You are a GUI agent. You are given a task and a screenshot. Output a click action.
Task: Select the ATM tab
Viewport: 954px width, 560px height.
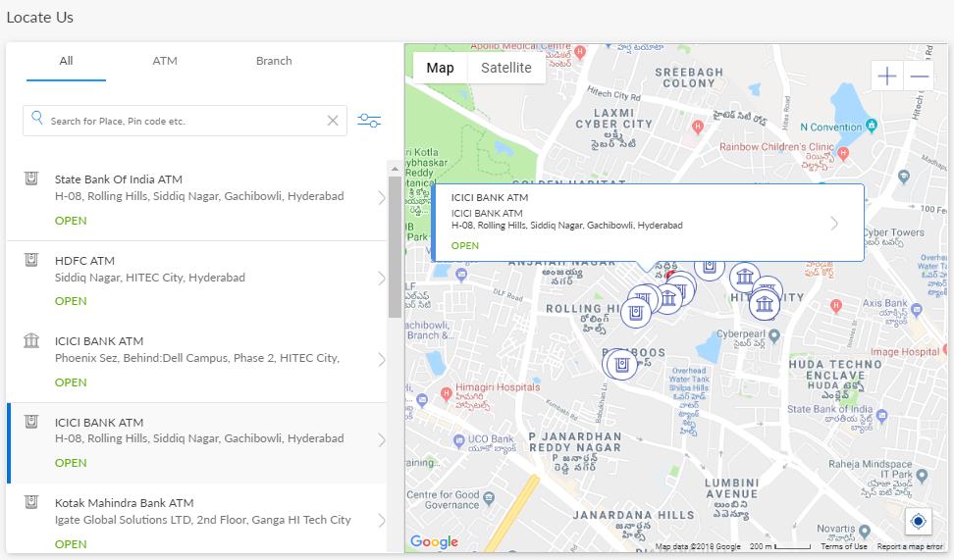click(165, 61)
